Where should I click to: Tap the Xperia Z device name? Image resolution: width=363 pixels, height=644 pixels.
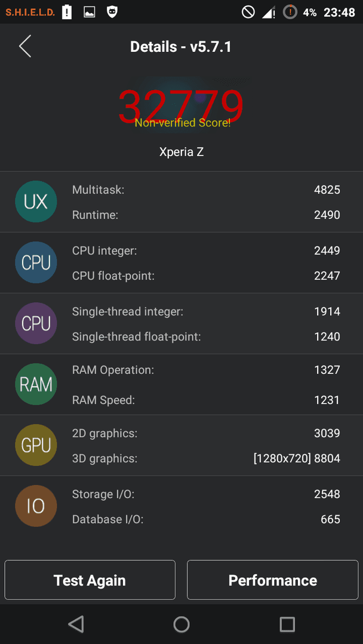tap(181, 152)
